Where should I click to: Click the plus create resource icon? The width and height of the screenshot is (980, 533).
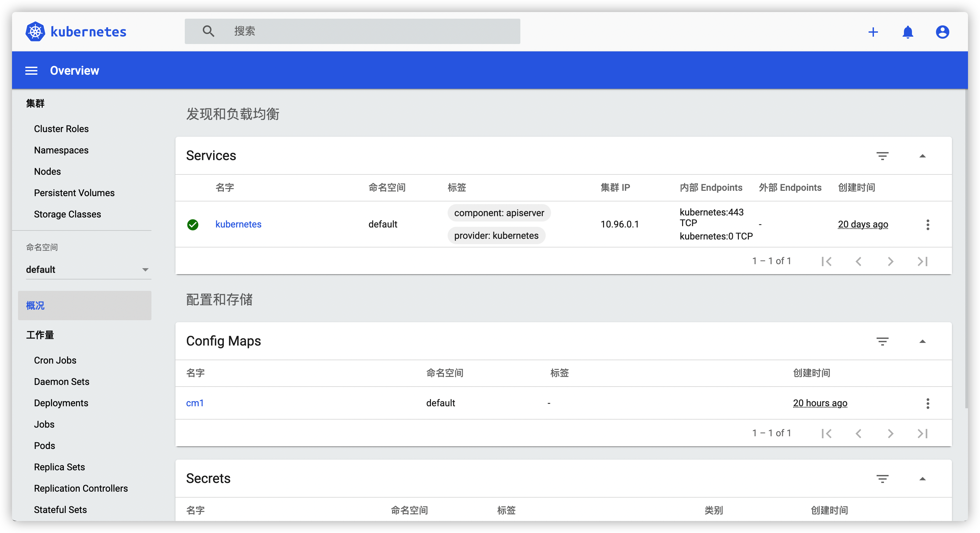click(x=873, y=32)
